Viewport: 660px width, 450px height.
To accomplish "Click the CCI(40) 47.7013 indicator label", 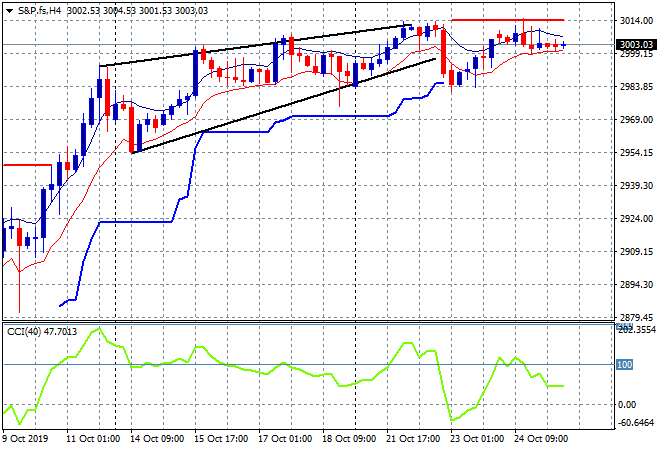I will tap(42, 332).
